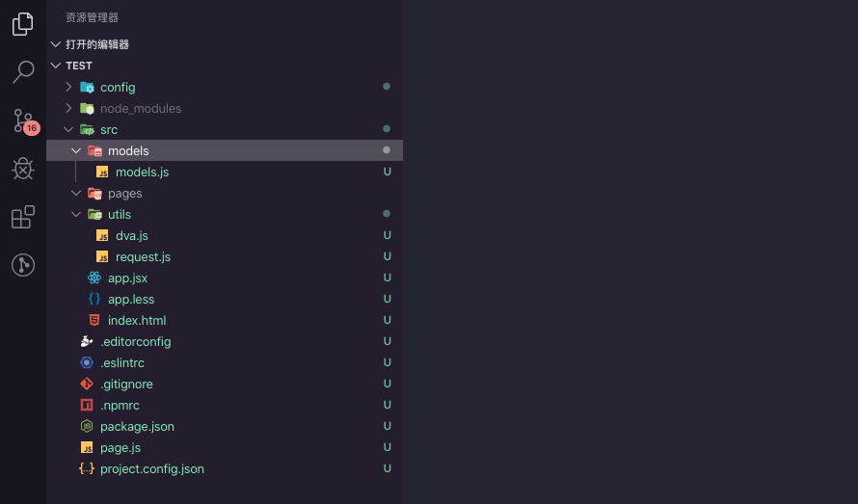Viewport: 858px width, 504px height.
Task: Open the Extensions blocks icon
Action: click(x=23, y=217)
